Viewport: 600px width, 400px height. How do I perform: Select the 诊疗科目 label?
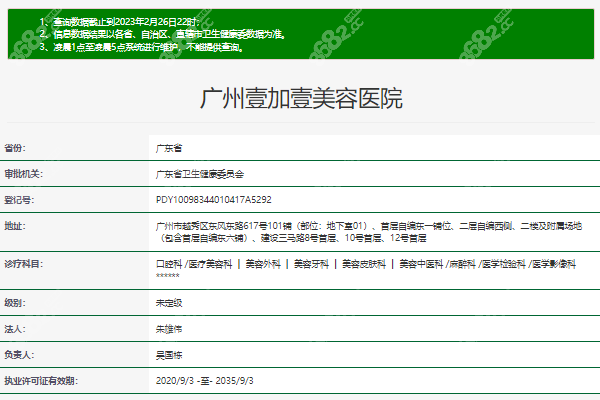(x=24, y=264)
